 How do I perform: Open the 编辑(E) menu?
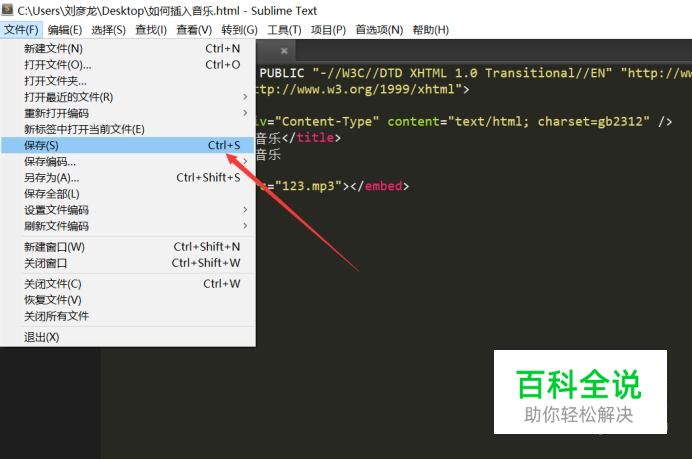65,30
